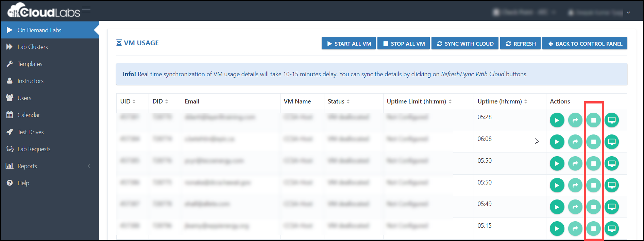Image resolution: width=644 pixels, height=241 pixels.
Task: Click the share arrow in the 05:28 row
Action: click(x=575, y=120)
